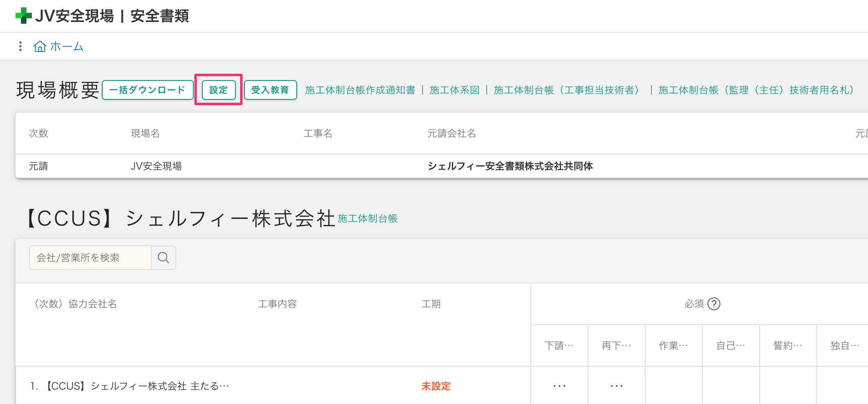
Task: Open ellipsis menu in 再下 column
Action: pyautogui.click(x=616, y=386)
